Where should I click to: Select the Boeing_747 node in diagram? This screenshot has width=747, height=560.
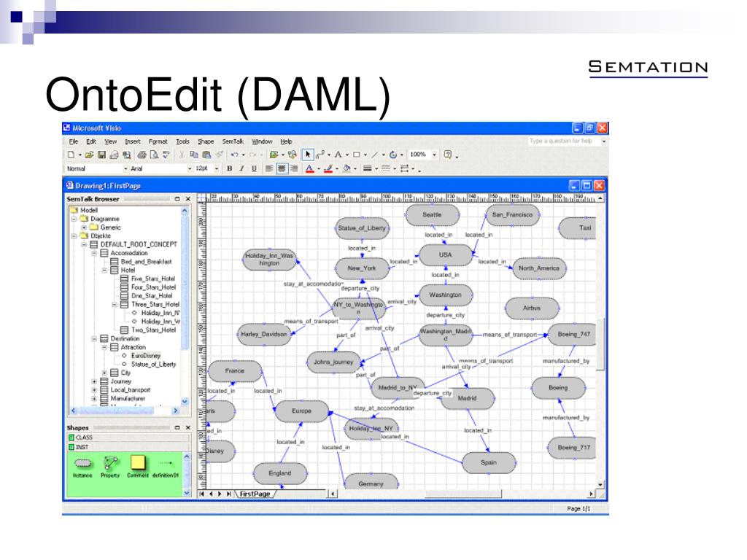tap(573, 334)
